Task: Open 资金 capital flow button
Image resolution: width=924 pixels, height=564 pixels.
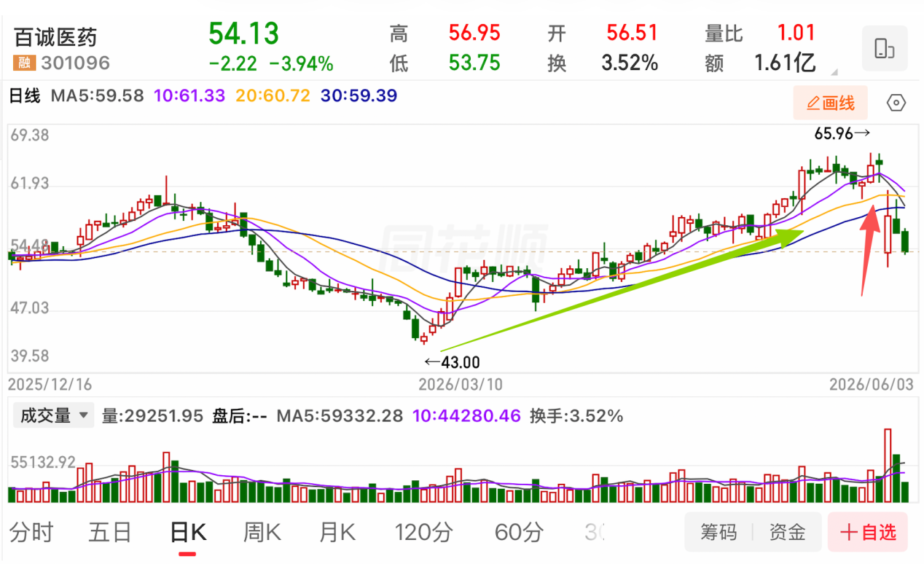Action: pos(787,532)
